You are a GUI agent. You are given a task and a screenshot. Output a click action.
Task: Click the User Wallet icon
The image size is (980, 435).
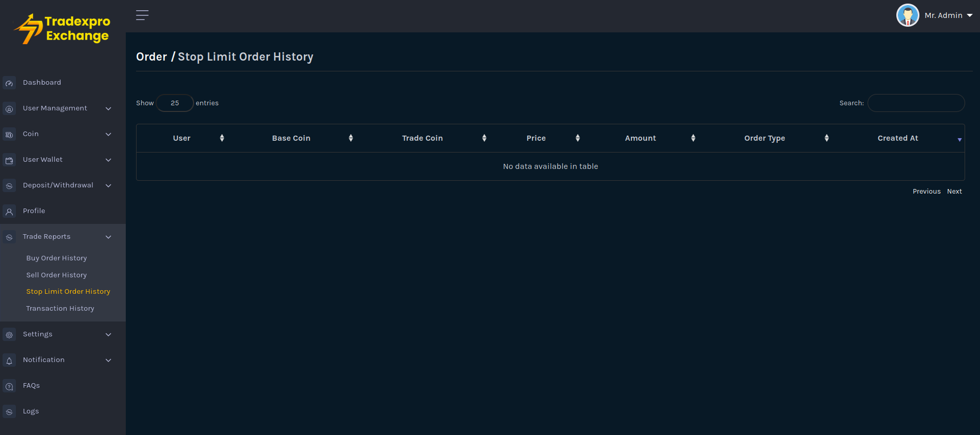click(9, 160)
